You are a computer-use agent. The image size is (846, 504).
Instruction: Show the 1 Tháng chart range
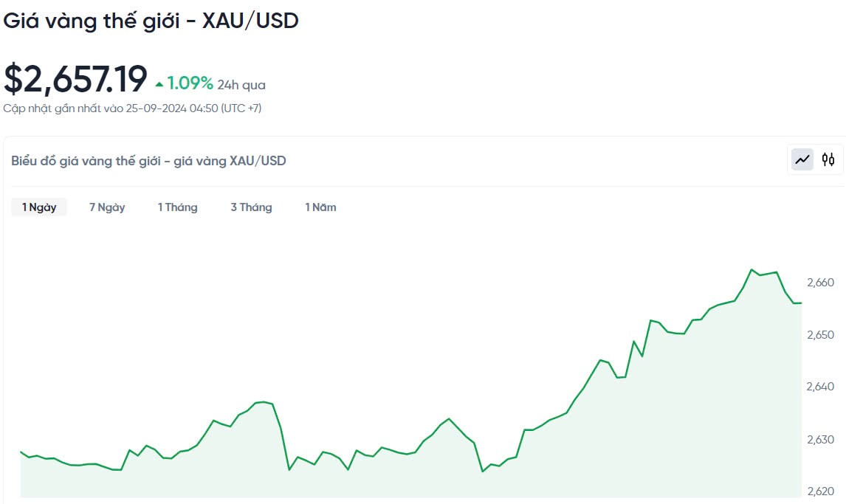tap(177, 207)
